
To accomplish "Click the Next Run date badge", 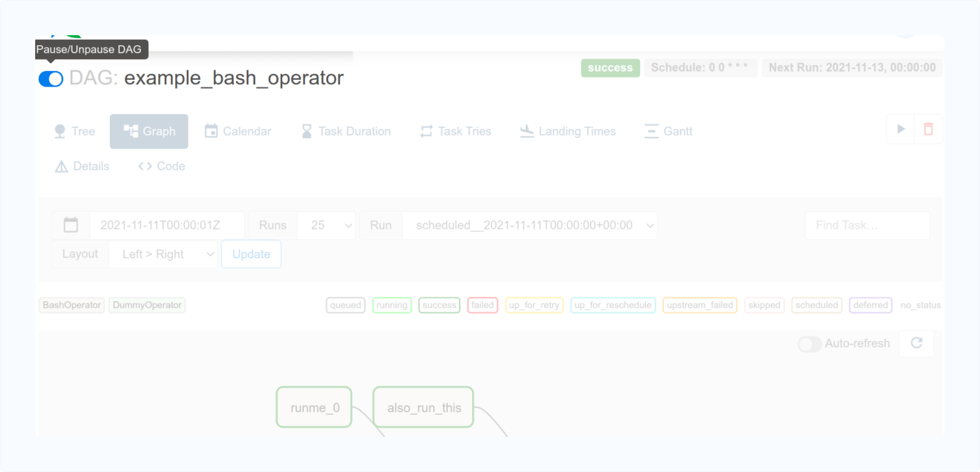I will pyautogui.click(x=852, y=67).
